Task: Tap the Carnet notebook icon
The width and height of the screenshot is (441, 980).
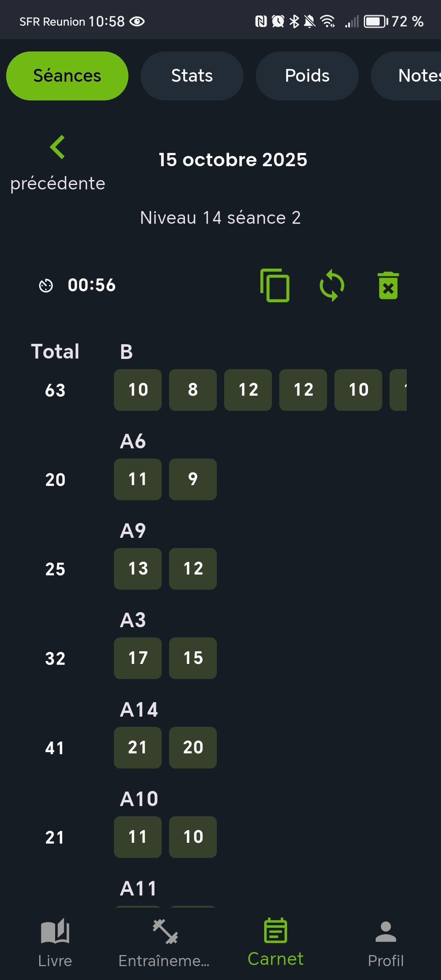Action: [276, 931]
